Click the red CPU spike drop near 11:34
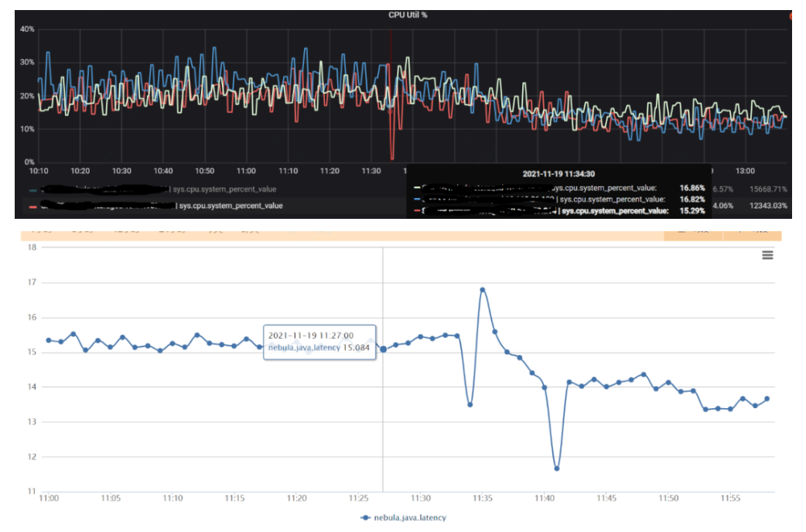Image resolution: width=806 pixels, height=532 pixels. tap(392, 157)
